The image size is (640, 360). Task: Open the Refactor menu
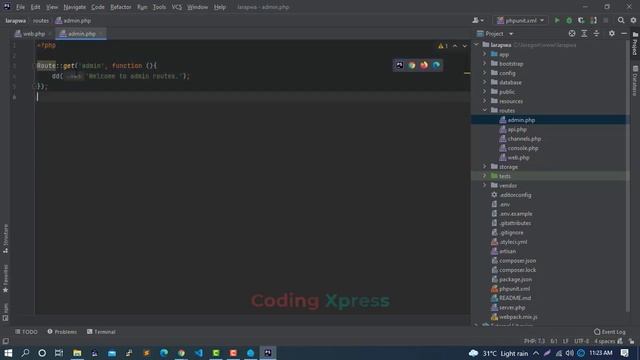[121, 7]
